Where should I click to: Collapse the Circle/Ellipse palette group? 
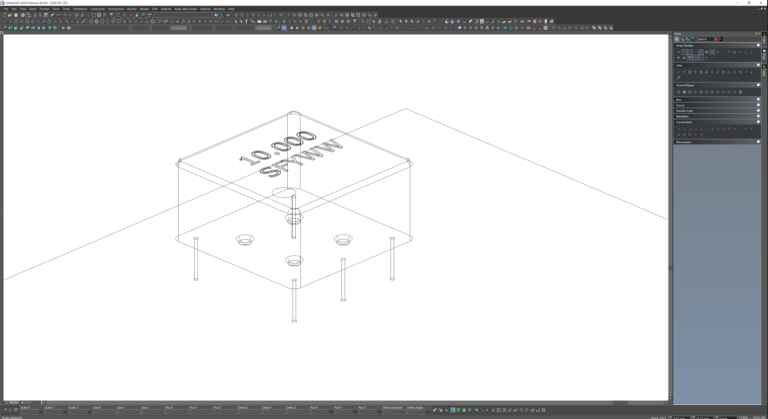(x=758, y=85)
